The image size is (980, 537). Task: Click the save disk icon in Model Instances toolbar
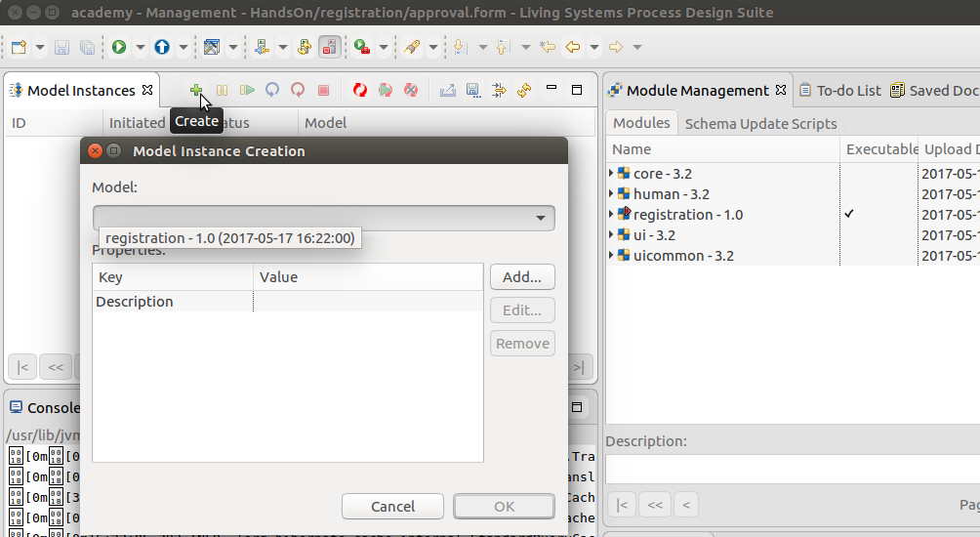[473, 90]
